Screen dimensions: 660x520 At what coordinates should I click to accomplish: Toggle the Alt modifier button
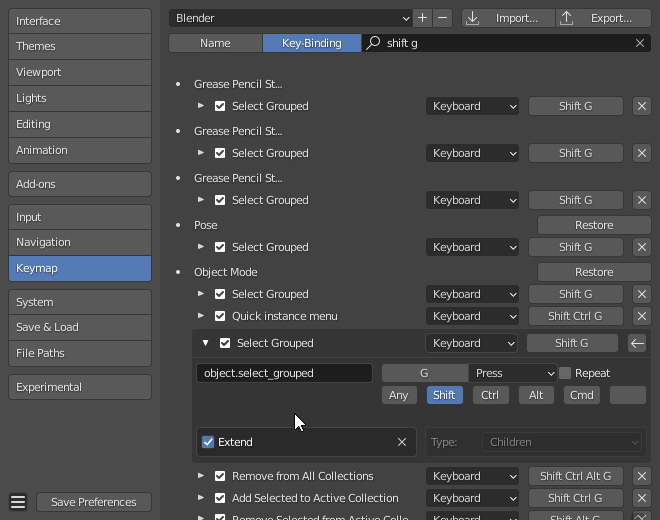536,395
